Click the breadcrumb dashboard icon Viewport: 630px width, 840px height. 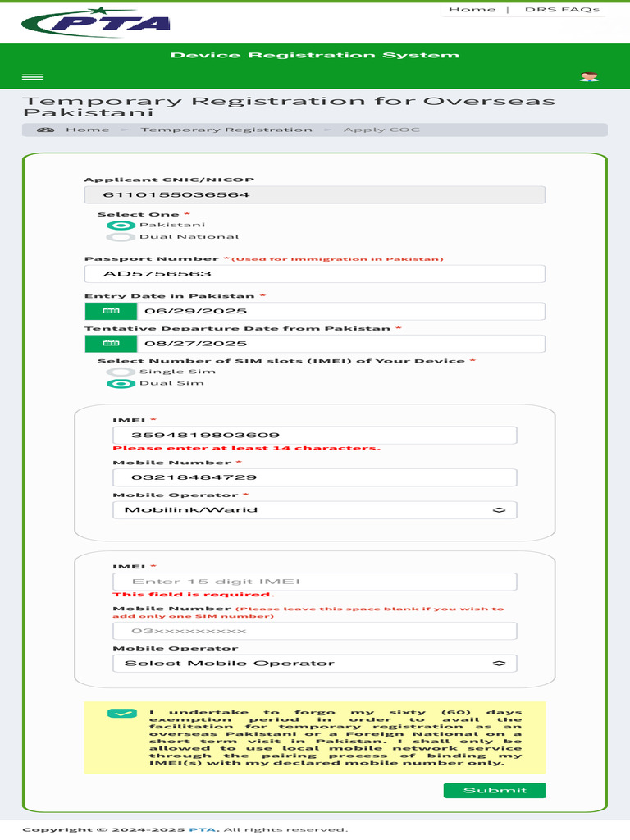click(46, 130)
